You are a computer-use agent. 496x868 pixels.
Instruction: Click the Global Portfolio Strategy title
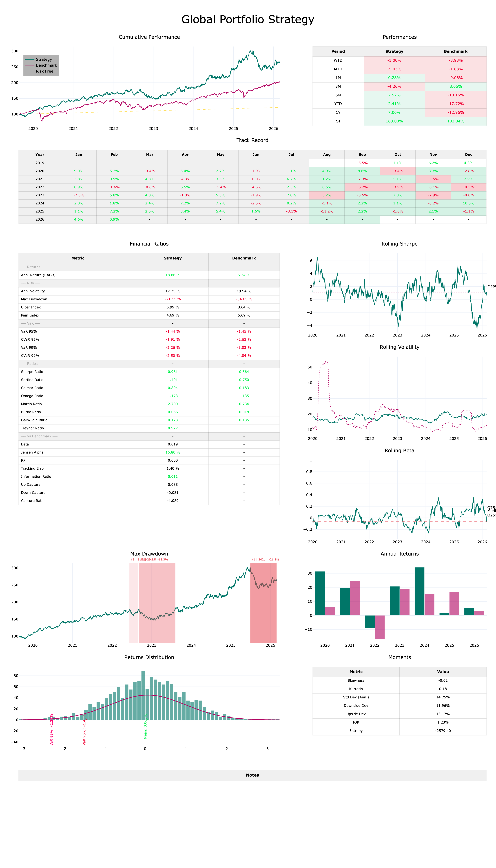[248, 19]
